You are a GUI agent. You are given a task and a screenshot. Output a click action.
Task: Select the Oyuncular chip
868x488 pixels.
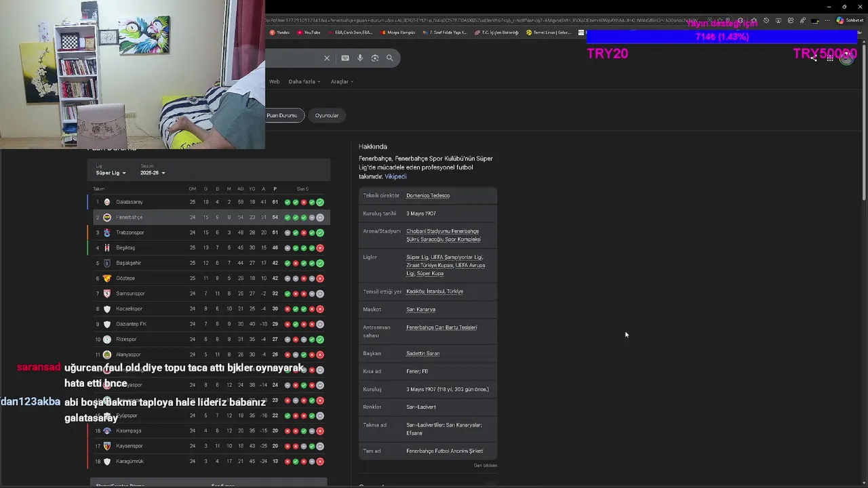click(x=327, y=115)
